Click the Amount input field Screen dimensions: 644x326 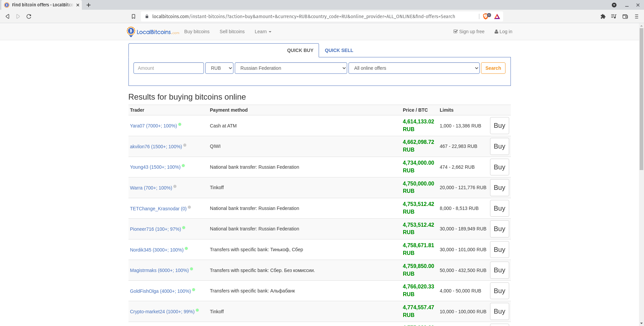(169, 68)
